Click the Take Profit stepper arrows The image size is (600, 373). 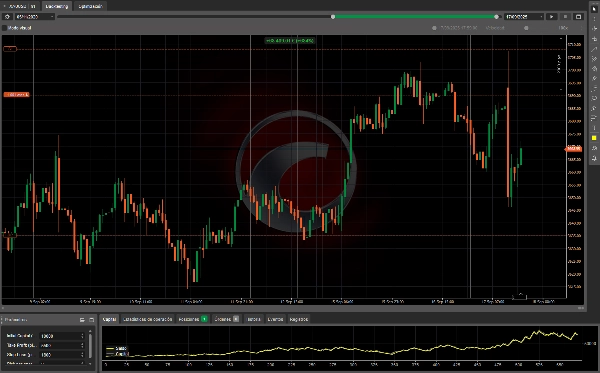[x=82, y=345]
